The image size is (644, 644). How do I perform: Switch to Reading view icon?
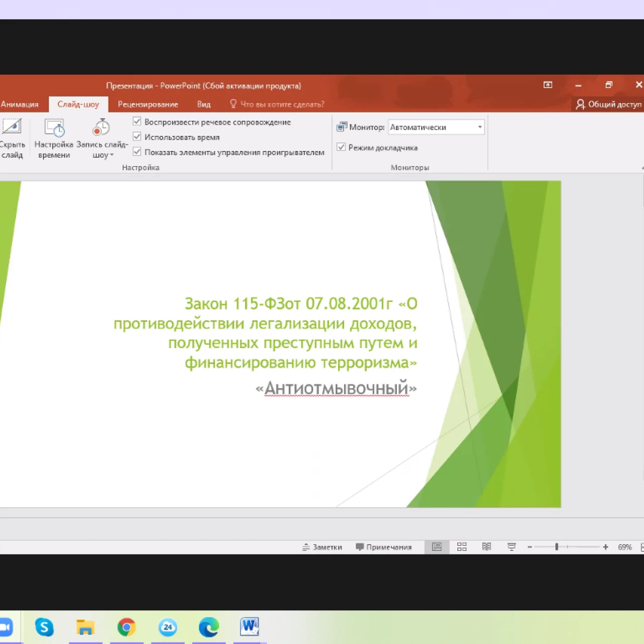[487, 547]
